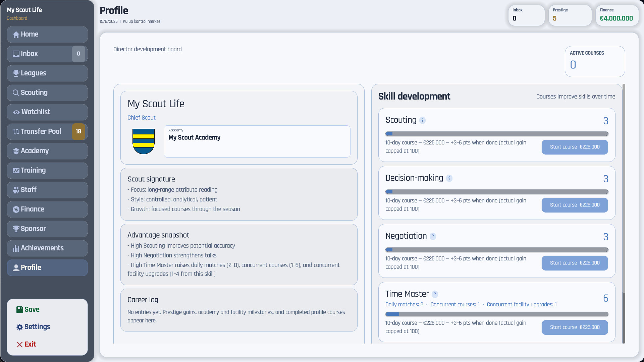Click the Negotiation help question-mark icon
The width and height of the screenshot is (644, 362).
(x=433, y=236)
